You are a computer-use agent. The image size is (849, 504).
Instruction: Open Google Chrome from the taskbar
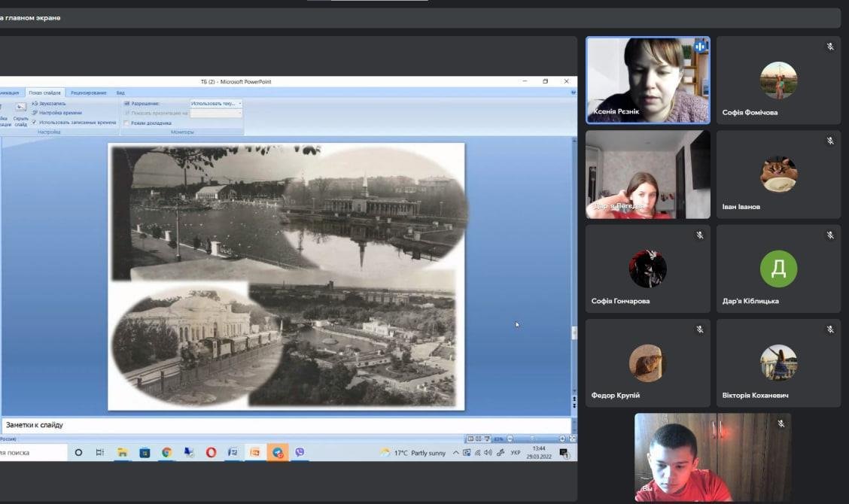[167, 453]
